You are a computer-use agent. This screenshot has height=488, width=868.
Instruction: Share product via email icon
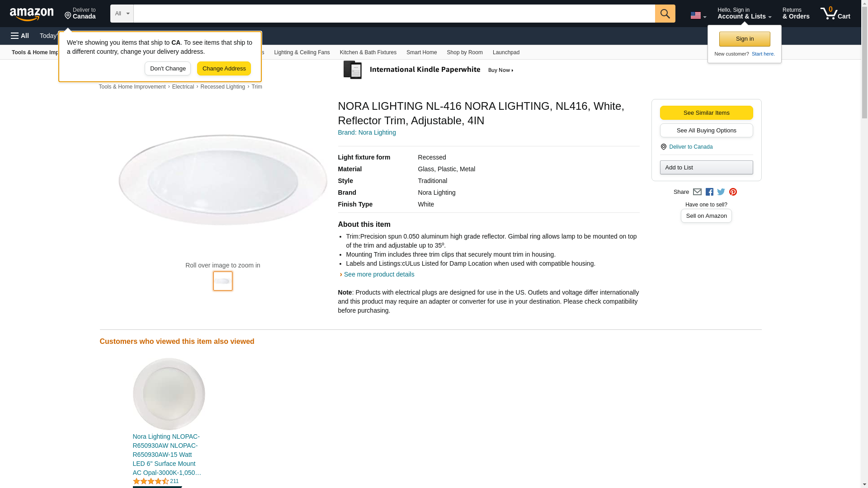pos(697,192)
